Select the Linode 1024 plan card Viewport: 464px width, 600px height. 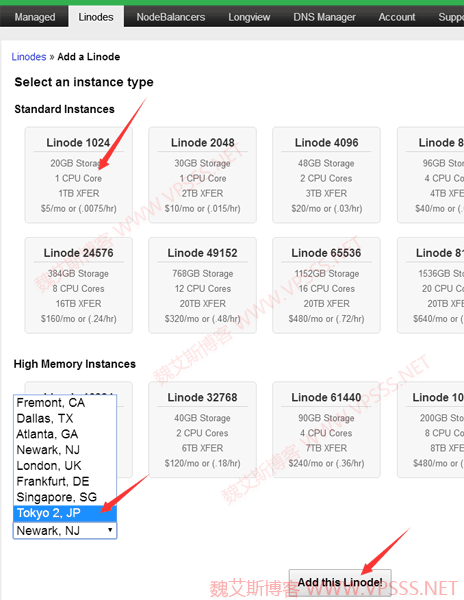coord(78,175)
